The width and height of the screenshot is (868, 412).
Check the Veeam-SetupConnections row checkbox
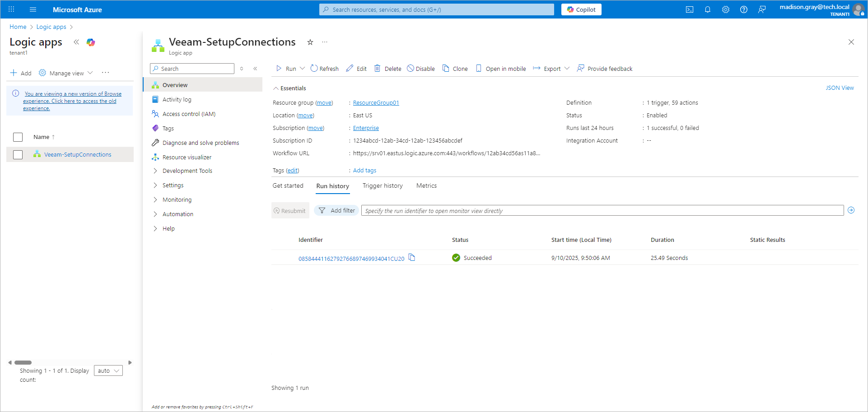pyautogui.click(x=18, y=155)
